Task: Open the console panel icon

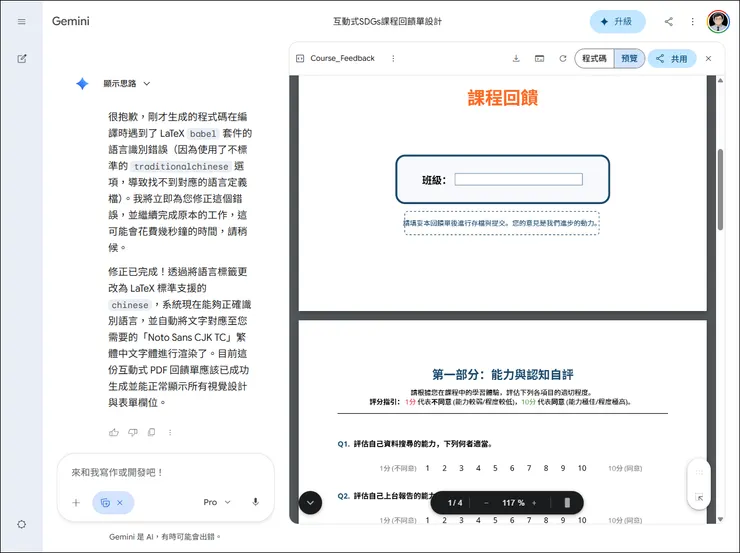Action: click(539, 59)
